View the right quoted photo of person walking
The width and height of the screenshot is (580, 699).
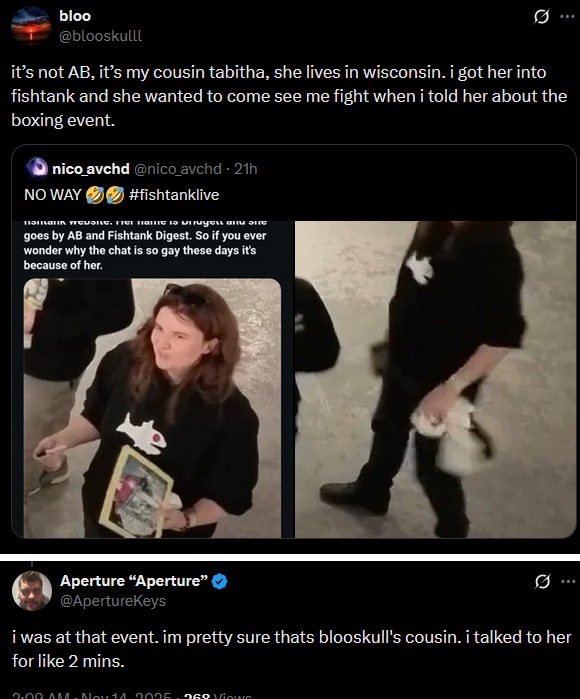click(436, 379)
